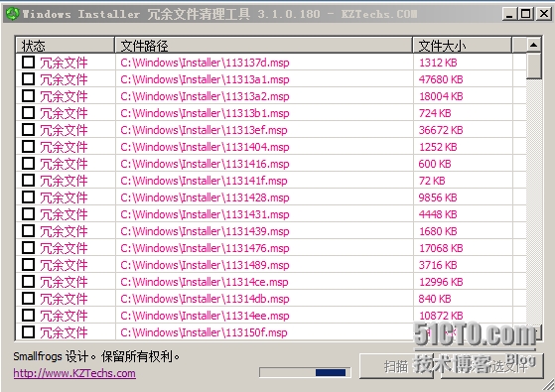This screenshot has width=555, height=392.
Task: Tick checkbox for 113150f.msp
Action: pyautogui.click(x=29, y=332)
